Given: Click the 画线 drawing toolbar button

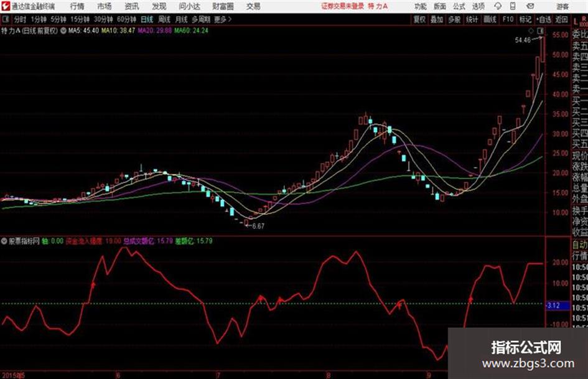Looking at the screenshot, I should pyautogui.click(x=490, y=19).
